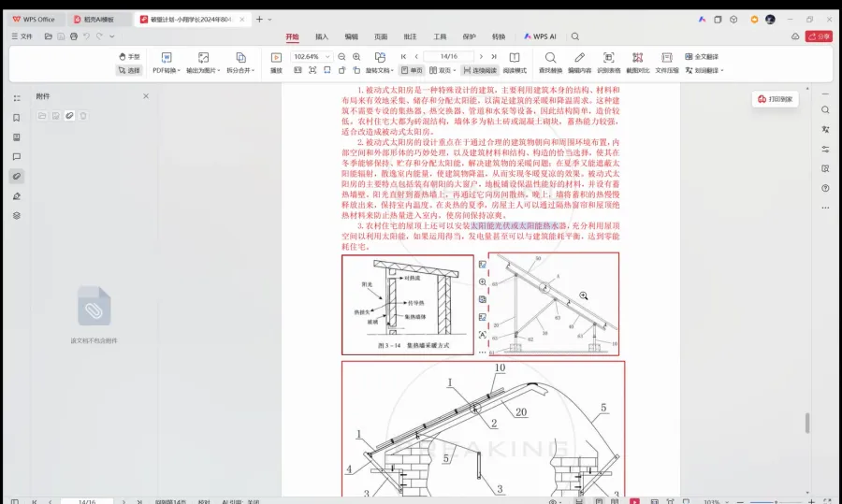The height and width of the screenshot is (504, 842).
Task: Enable 双页 double page view
Action: pyautogui.click(x=441, y=70)
